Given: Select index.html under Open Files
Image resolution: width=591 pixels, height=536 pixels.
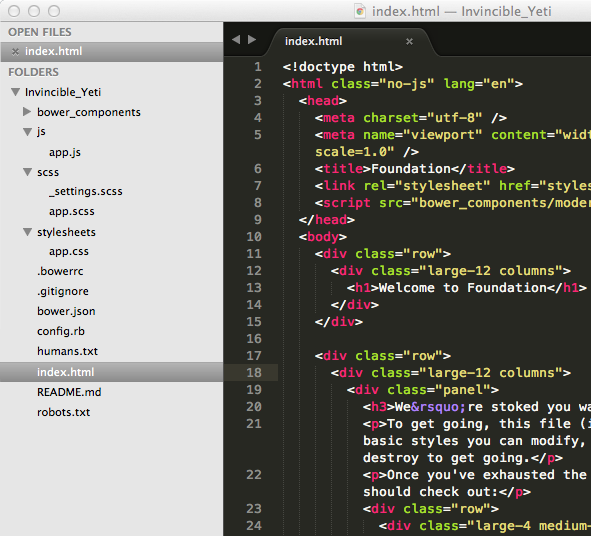Looking at the screenshot, I should 112,52.
